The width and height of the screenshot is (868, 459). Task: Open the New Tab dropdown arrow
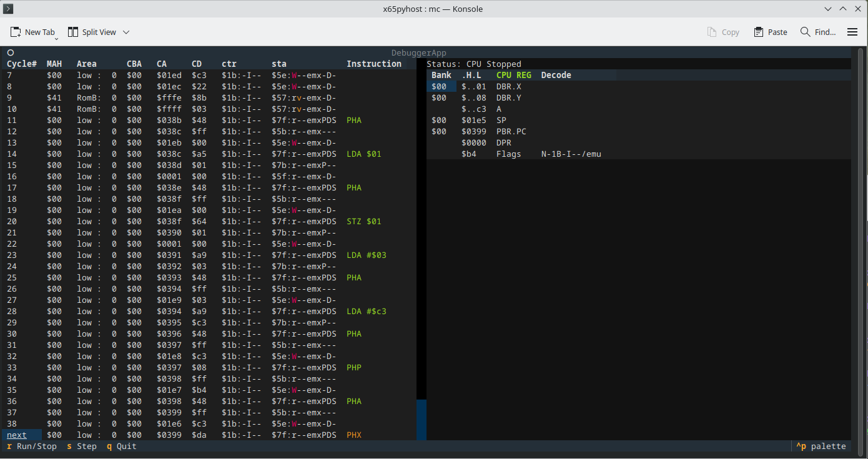point(57,39)
